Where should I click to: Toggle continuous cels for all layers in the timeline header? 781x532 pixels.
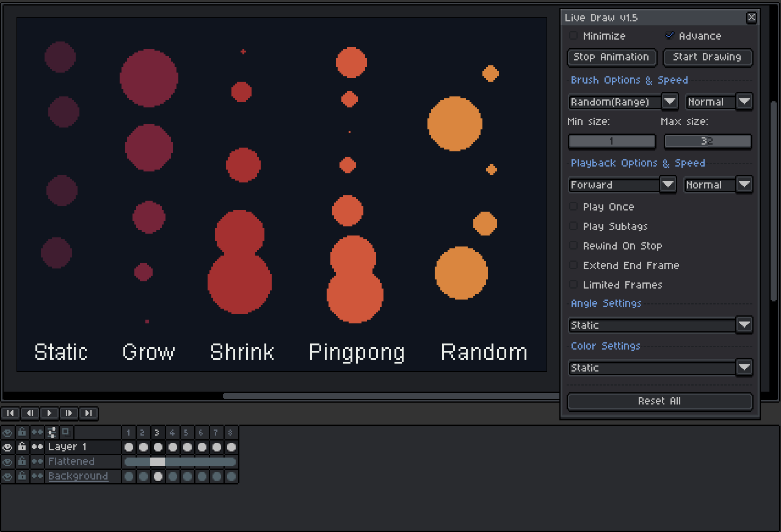coord(37,433)
